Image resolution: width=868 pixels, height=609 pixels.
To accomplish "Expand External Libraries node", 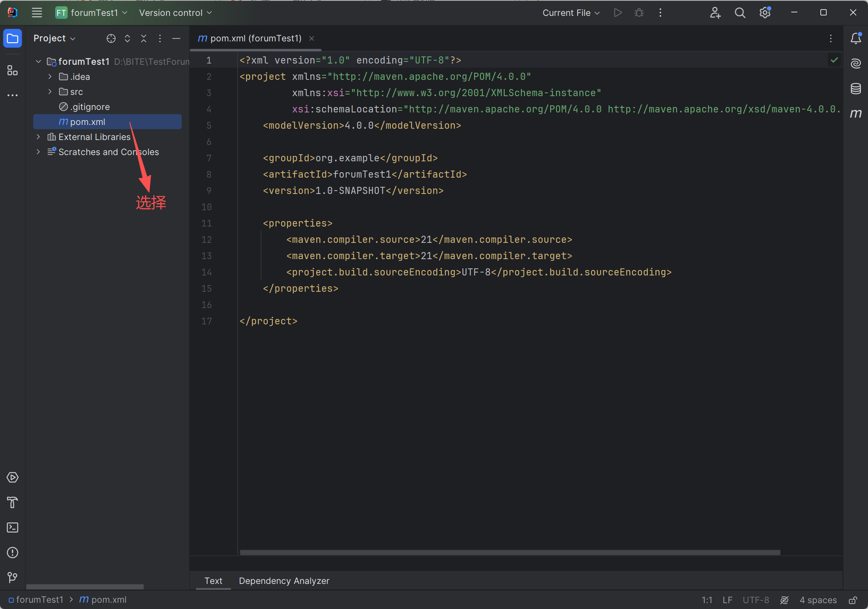I will point(38,137).
